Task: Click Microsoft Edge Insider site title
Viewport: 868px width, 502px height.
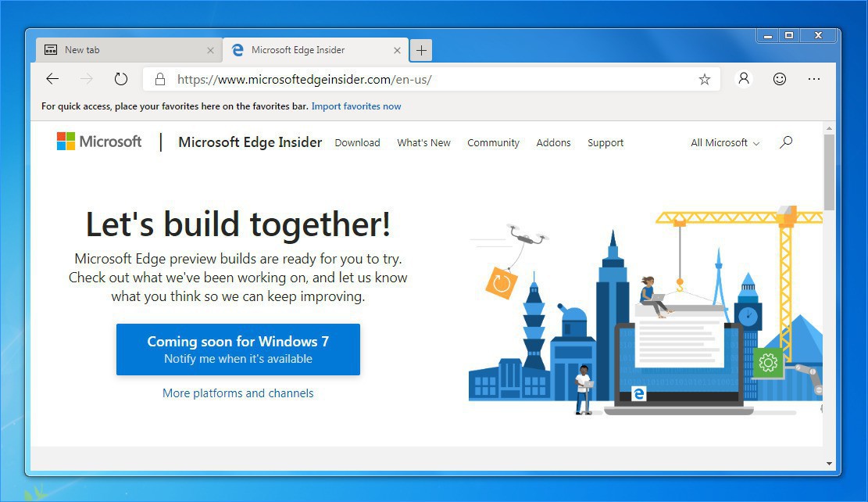Action: [250, 142]
